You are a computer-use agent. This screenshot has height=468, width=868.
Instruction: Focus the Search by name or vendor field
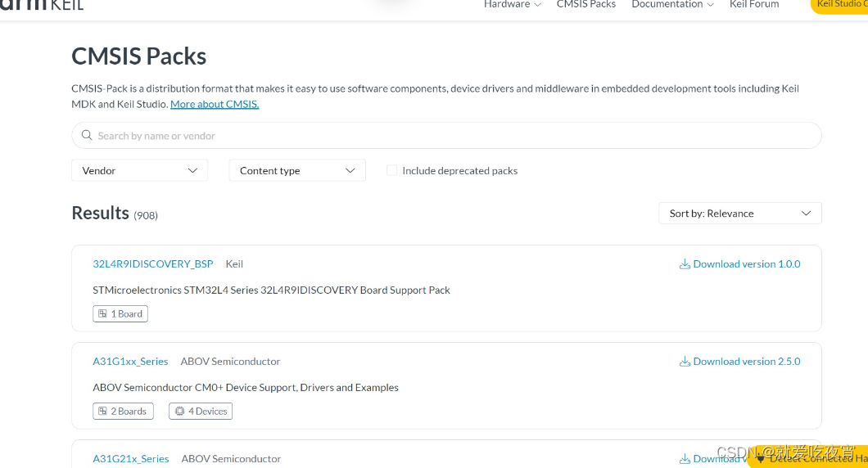pyautogui.click(x=446, y=136)
